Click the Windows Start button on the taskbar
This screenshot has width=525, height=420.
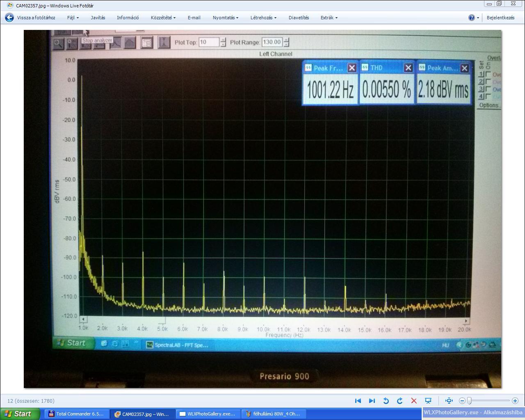tap(20, 414)
